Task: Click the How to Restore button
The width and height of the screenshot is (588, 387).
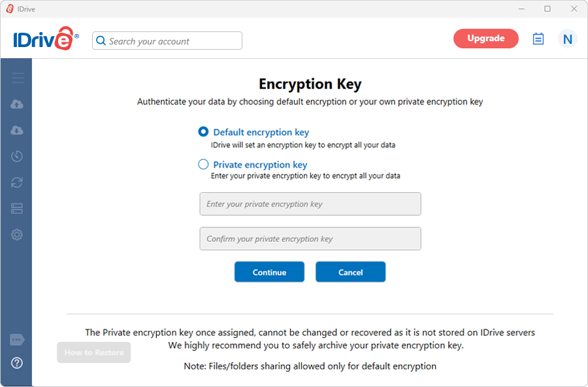Action: pyautogui.click(x=93, y=352)
